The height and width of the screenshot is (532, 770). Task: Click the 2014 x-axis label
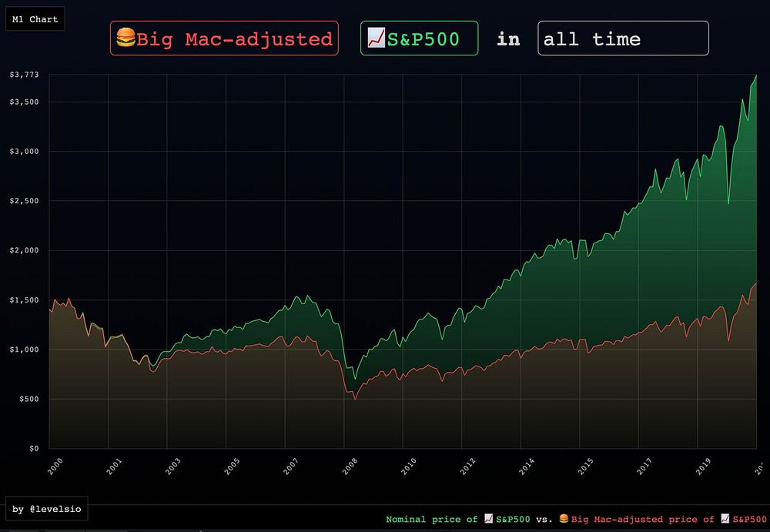tap(527, 467)
